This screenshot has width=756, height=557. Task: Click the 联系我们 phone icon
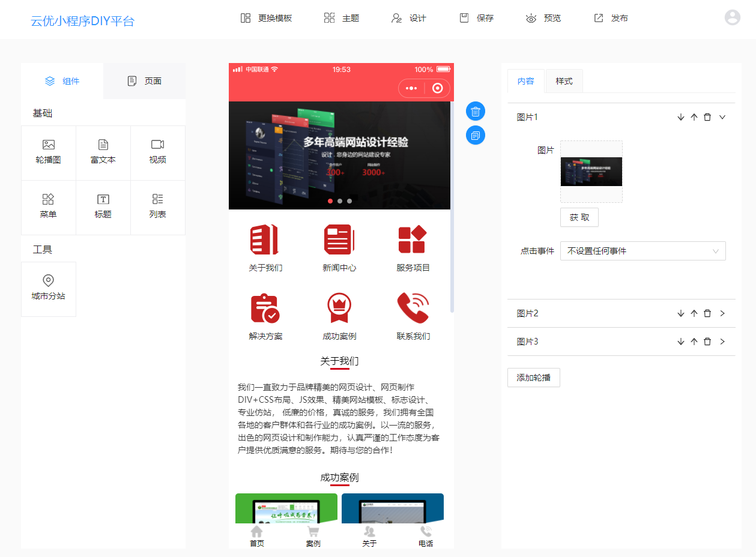(x=413, y=309)
